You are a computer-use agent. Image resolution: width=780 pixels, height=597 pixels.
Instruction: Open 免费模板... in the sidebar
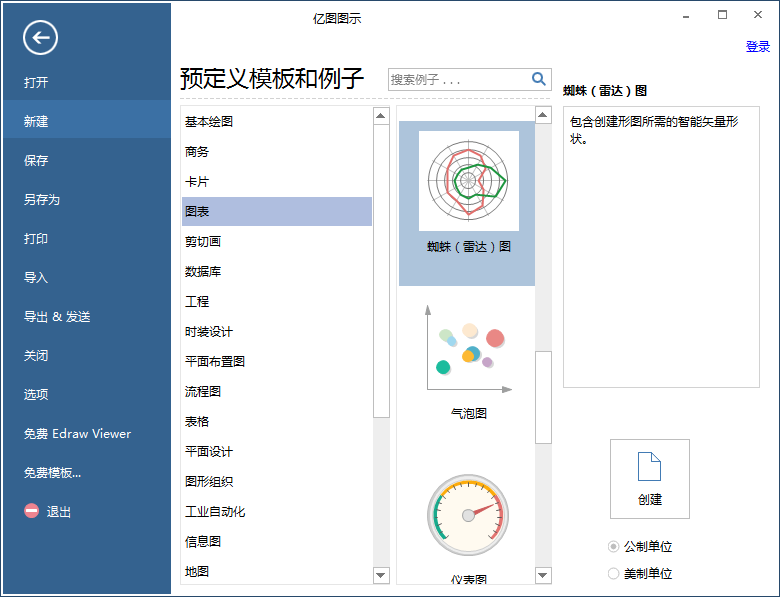click(52, 473)
